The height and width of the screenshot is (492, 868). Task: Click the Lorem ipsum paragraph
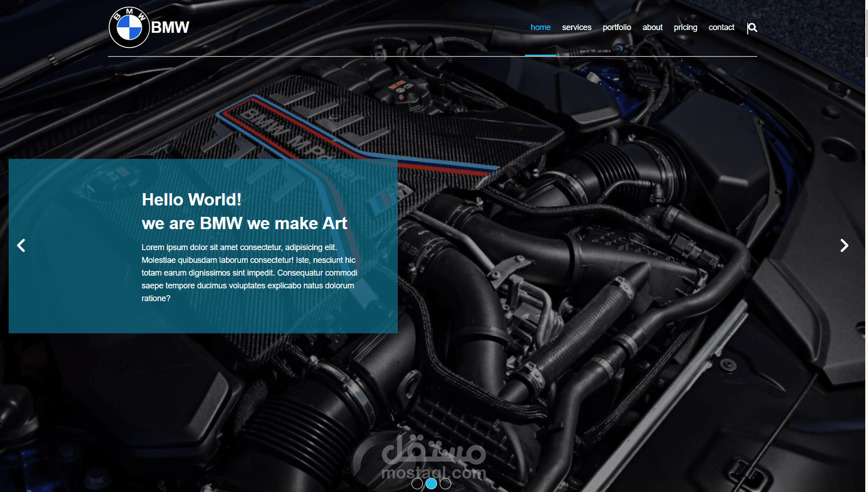point(249,273)
